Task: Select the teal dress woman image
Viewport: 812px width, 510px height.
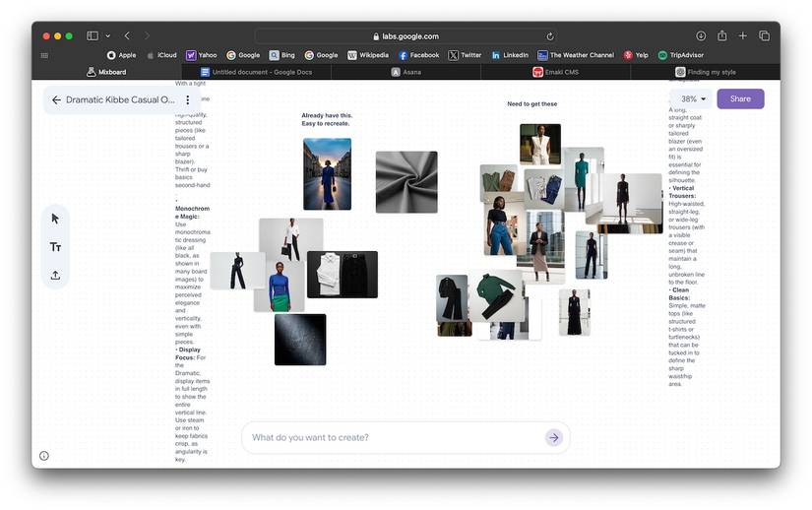Action: (583, 179)
